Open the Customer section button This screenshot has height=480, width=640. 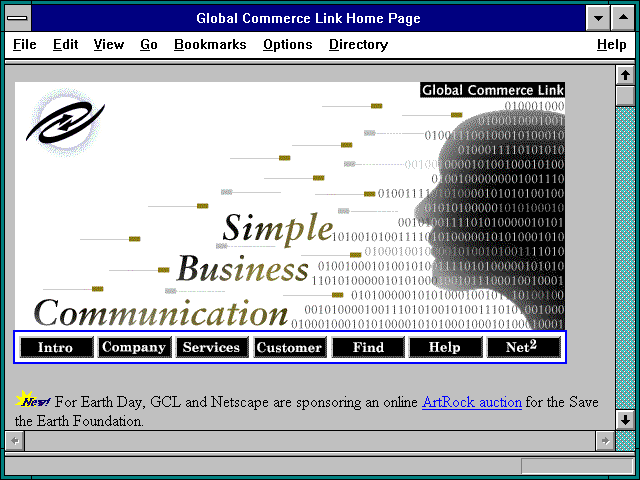[290, 347]
